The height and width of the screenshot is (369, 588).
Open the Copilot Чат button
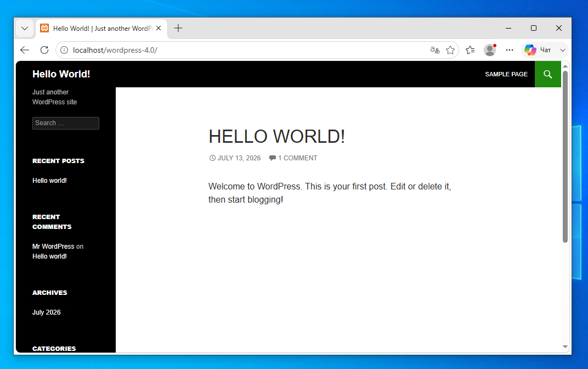tap(538, 50)
